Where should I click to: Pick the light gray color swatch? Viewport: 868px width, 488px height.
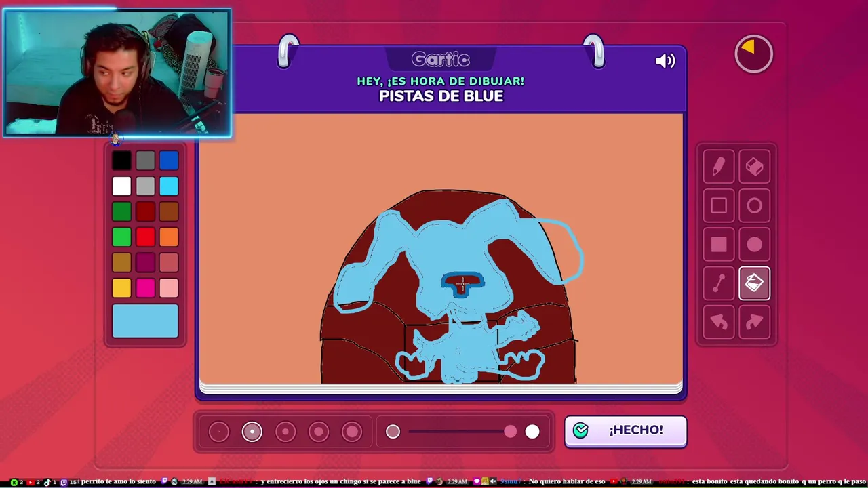(x=145, y=186)
